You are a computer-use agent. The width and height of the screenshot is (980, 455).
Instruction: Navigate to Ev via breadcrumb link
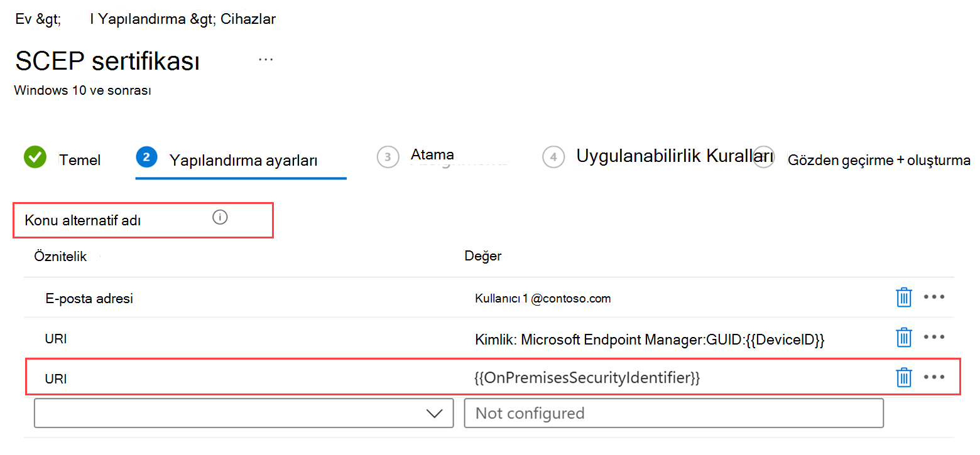click(x=24, y=18)
